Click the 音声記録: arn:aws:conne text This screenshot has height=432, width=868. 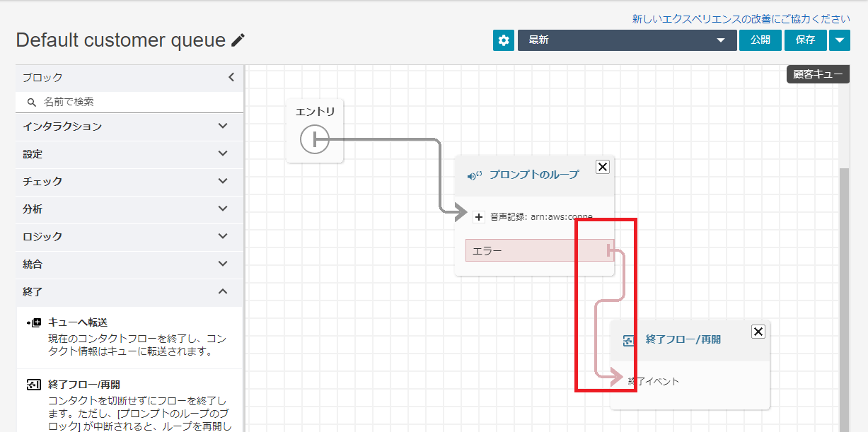tap(541, 217)
